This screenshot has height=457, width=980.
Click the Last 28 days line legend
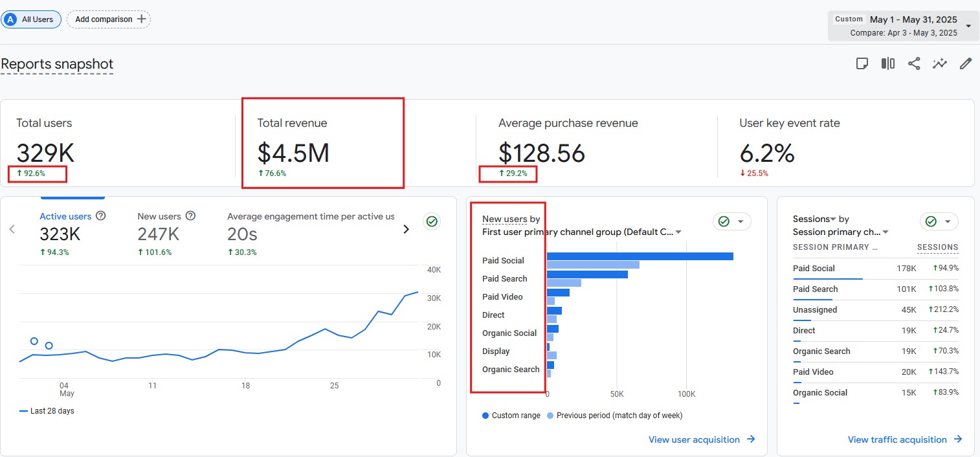[x=47, y=411]
